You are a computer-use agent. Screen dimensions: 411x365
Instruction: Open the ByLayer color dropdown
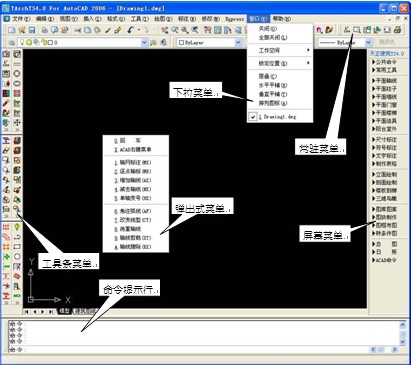(x=209, y=42)
